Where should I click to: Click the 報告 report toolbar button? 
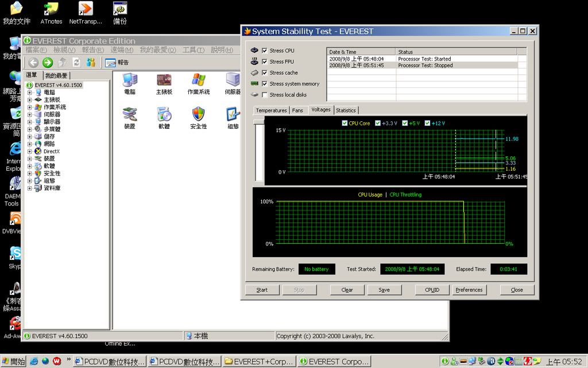(117, 63)
